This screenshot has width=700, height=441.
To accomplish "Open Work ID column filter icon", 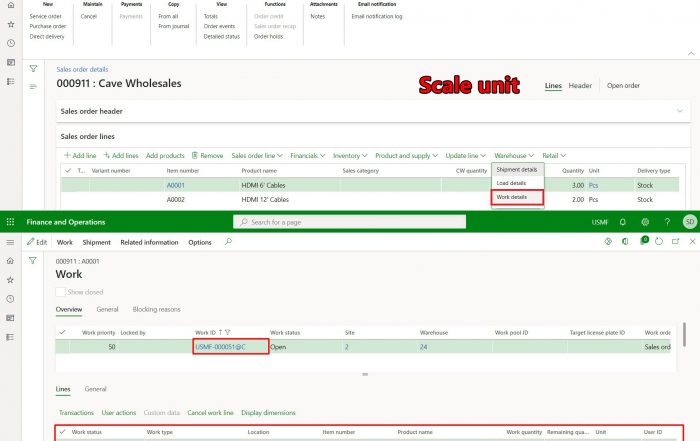I will [228, 332].
